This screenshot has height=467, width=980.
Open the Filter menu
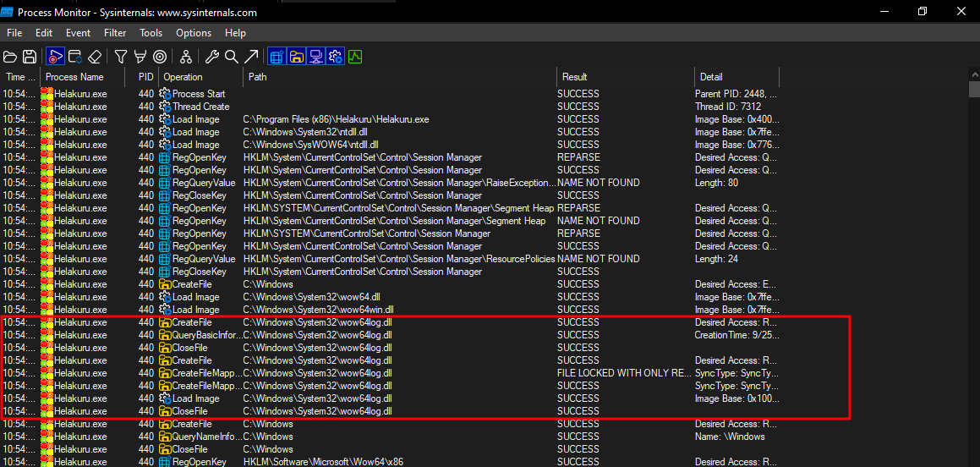[x=115, y=33]
